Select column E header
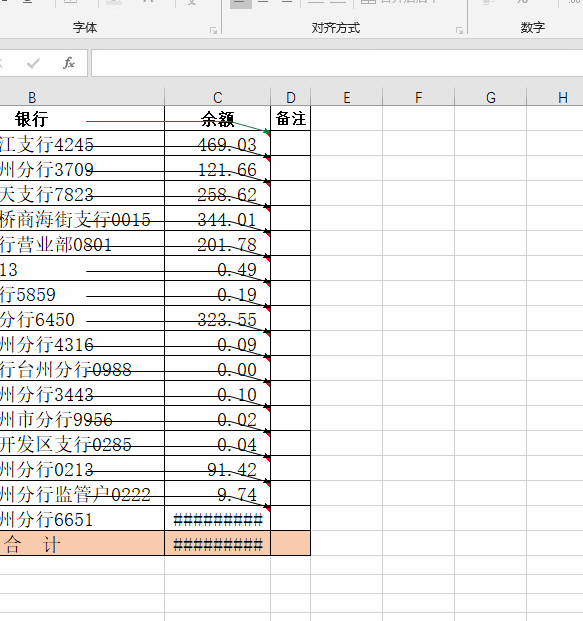 (347, 97)
